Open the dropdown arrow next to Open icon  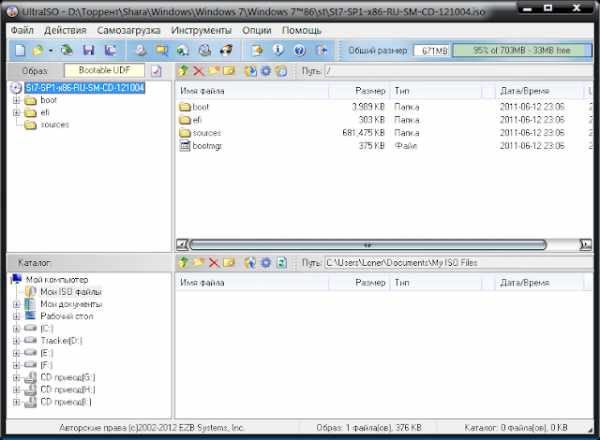point(51,49)
